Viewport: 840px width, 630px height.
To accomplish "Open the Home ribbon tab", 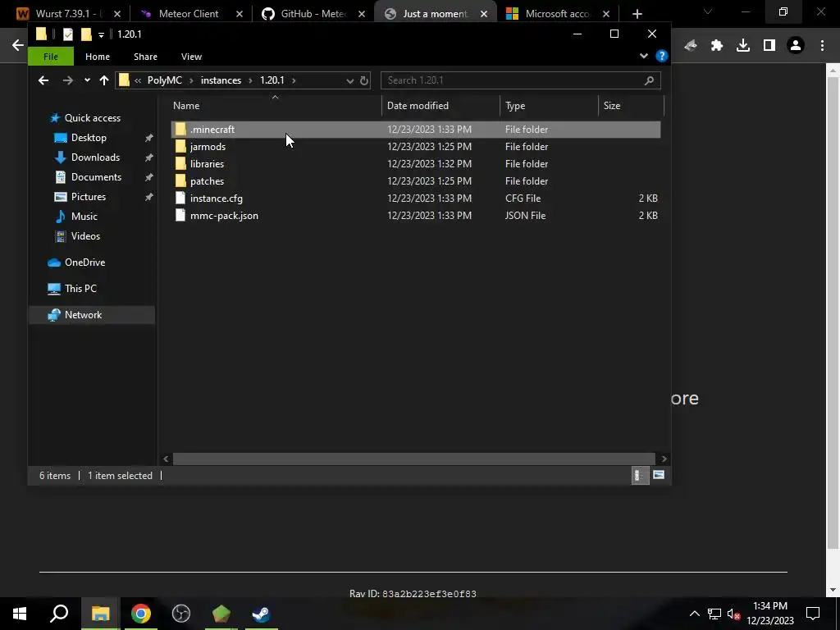I will point(98,57).
